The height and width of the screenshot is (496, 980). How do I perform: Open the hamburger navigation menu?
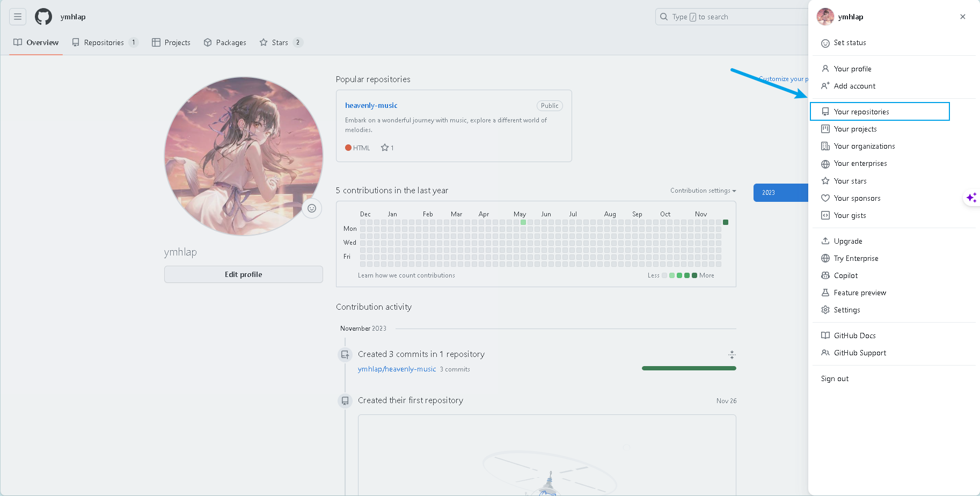(18, 17)
